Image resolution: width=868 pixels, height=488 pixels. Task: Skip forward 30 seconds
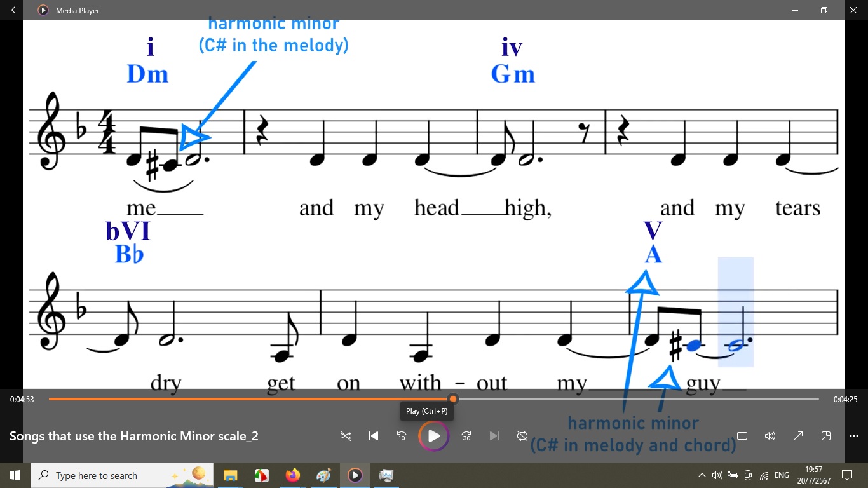point(466,436)
